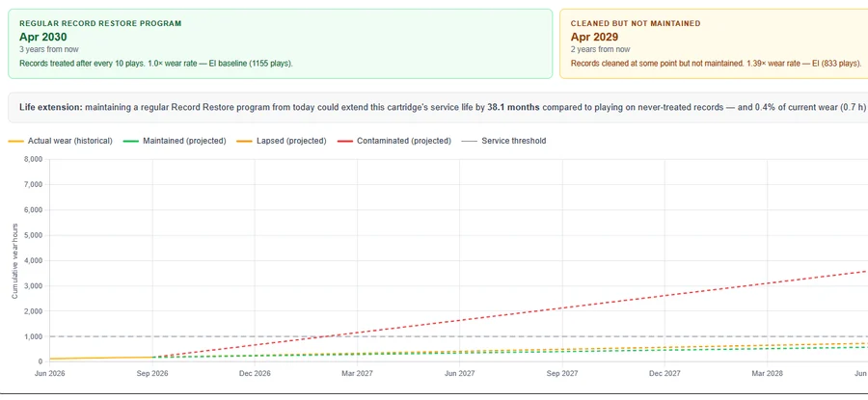Click the Sep 2026 x-axis label
The image size is (868, 400).
[152, 373]
